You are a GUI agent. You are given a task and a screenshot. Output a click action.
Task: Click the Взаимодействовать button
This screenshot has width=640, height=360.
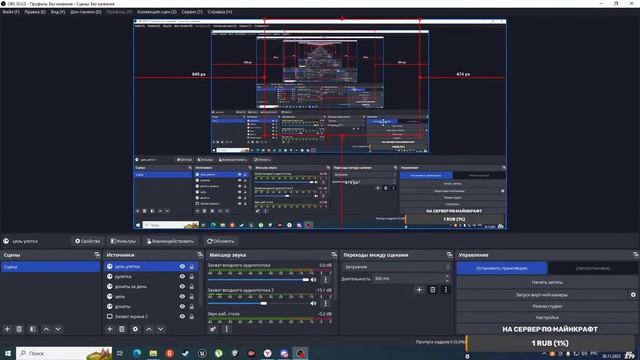170,241
